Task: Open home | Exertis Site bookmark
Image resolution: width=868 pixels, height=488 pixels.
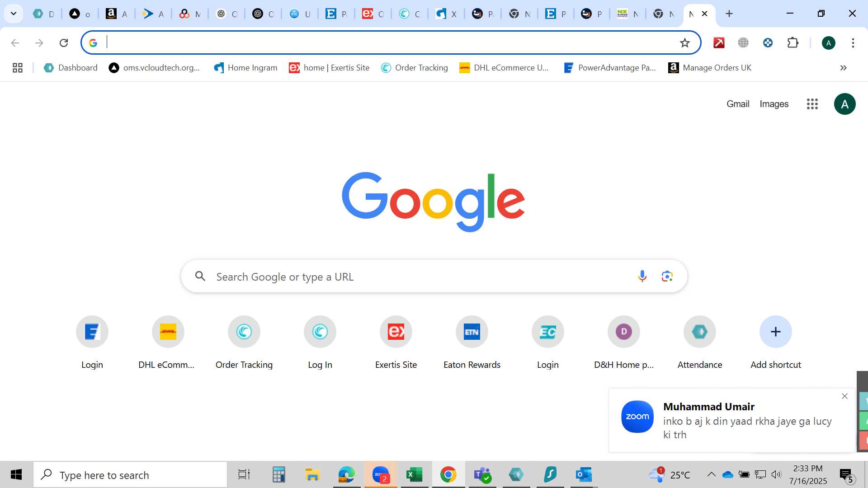Action: point(330,68)
